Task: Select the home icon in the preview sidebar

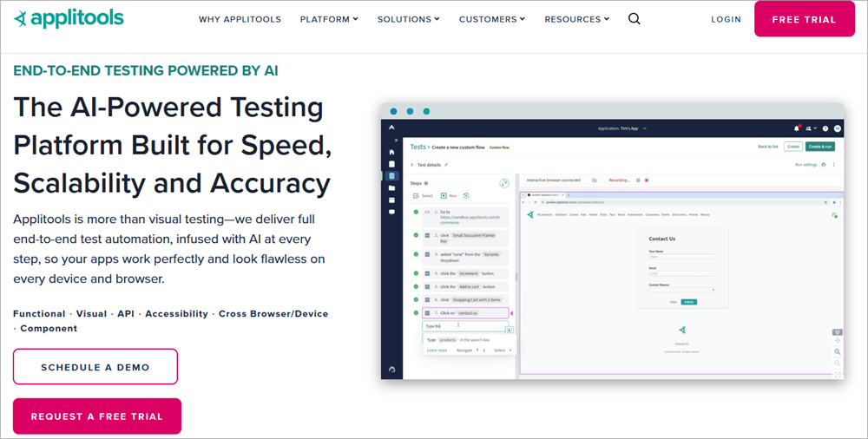Action: pos(391,152)
